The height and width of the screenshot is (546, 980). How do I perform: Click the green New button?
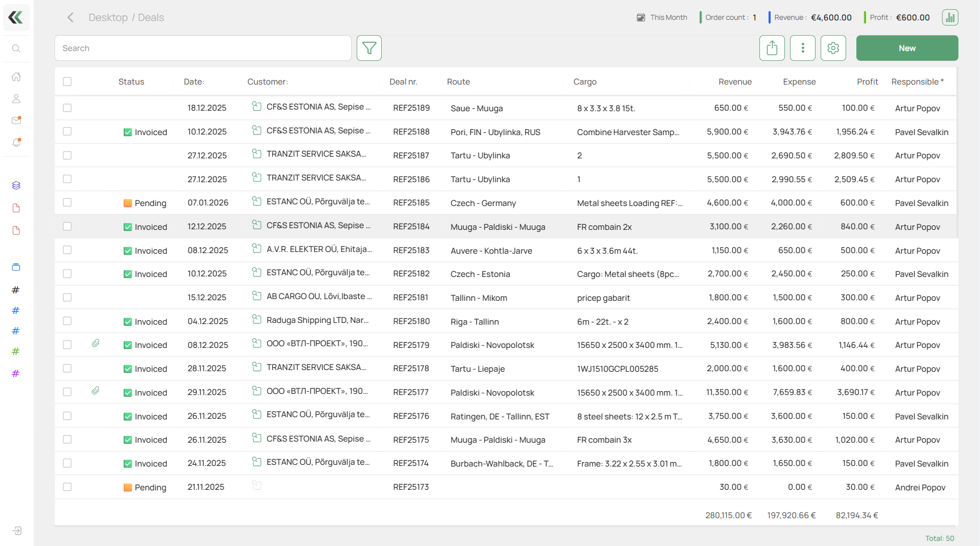907,48
